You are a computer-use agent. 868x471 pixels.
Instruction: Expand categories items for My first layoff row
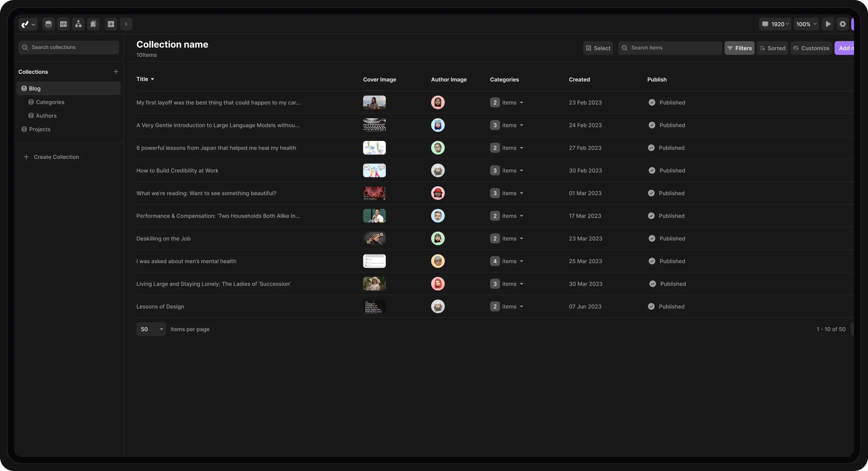pyautogui.click(x=506, y=103)
